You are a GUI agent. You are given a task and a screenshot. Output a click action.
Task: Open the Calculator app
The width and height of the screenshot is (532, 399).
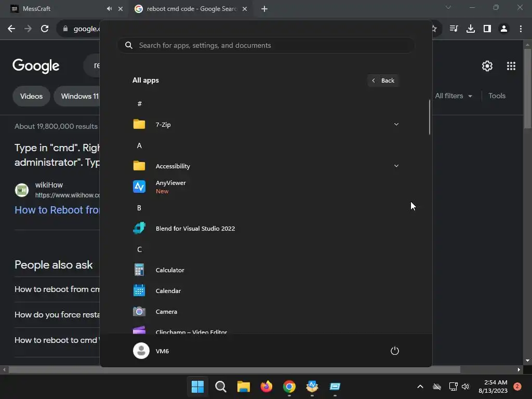265,270
